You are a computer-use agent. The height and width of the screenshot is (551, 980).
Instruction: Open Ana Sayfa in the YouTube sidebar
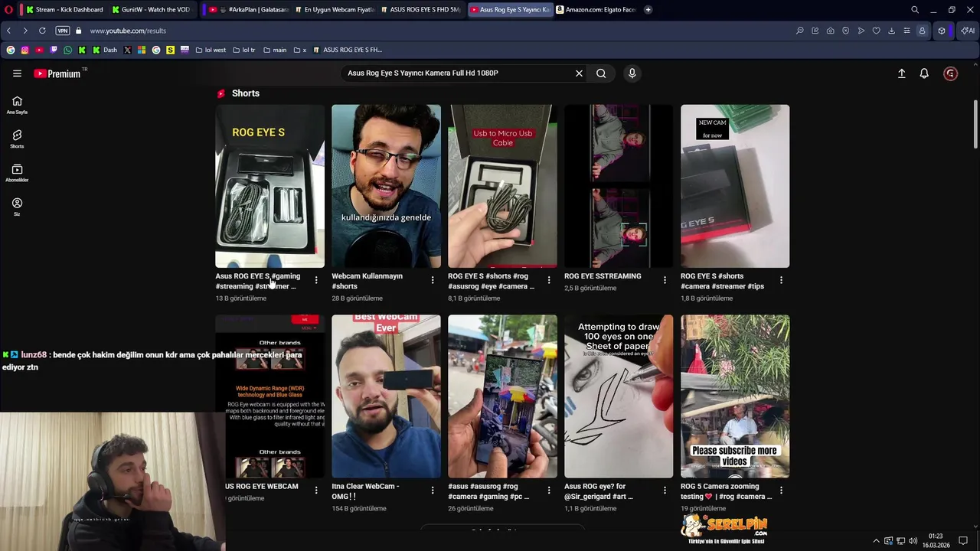17,106
